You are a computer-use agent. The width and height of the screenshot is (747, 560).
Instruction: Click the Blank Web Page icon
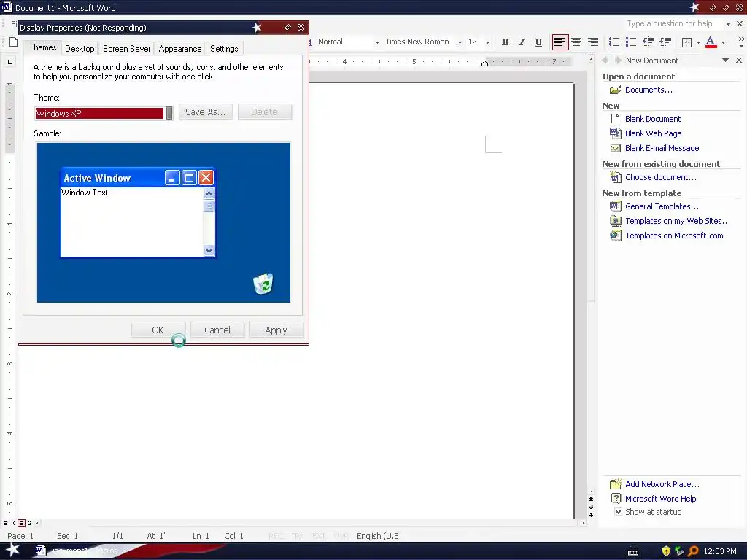(615, 133)
